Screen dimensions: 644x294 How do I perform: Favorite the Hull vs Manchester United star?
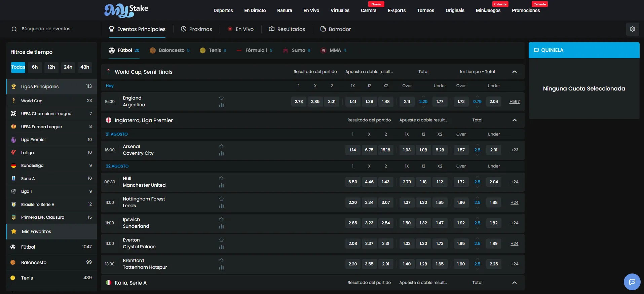[221, 178]
